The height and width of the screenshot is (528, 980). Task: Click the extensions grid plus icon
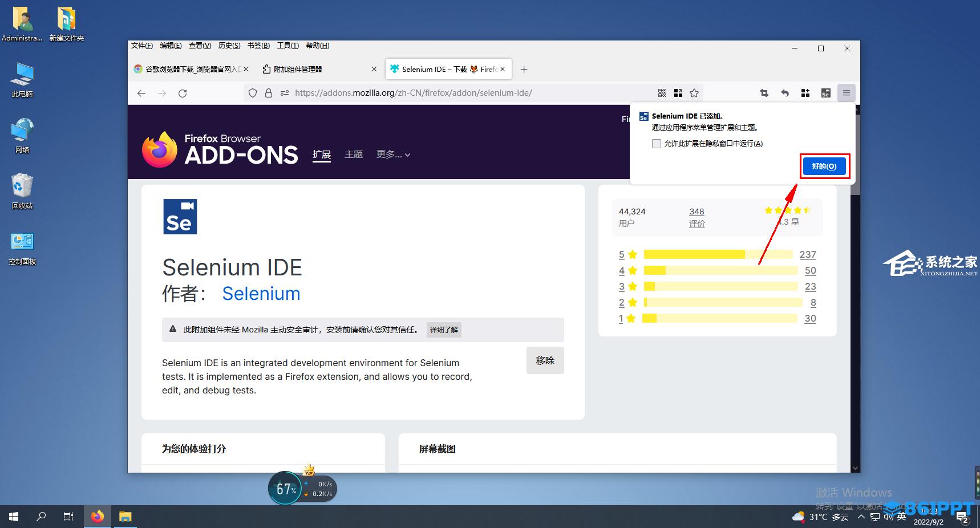pos(805,93)
